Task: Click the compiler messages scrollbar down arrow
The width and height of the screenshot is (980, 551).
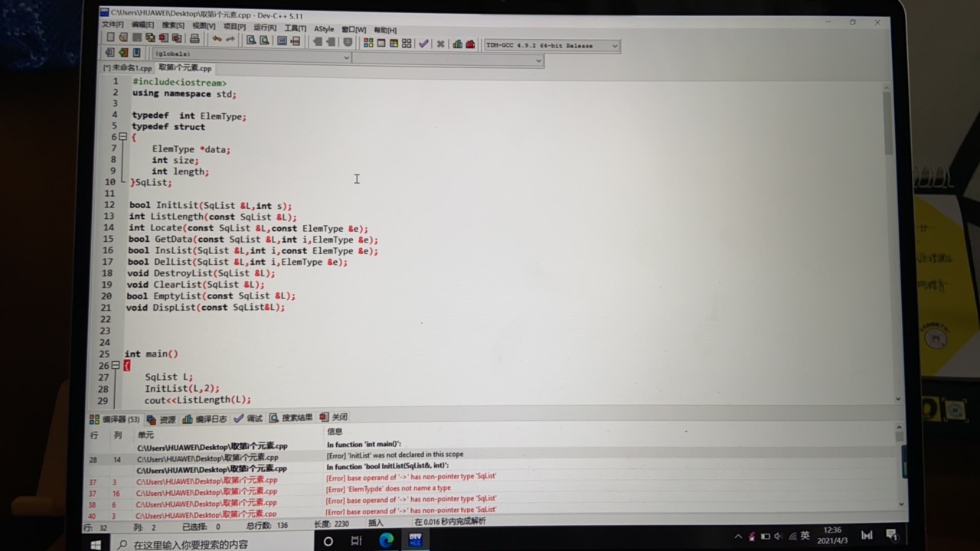Action: pos(900,504)
